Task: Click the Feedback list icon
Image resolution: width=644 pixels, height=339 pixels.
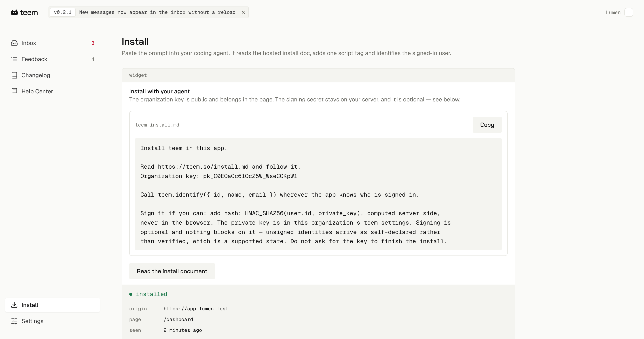Action: tap(14, 59)
